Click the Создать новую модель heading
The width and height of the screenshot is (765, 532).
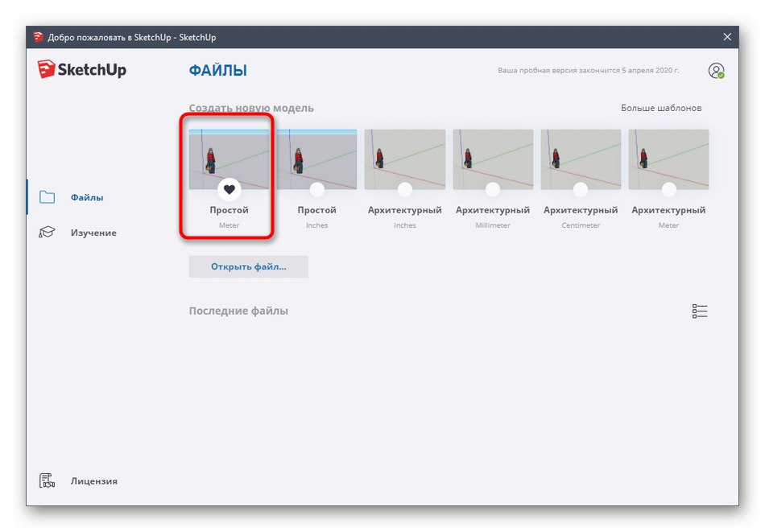point(251,108)
